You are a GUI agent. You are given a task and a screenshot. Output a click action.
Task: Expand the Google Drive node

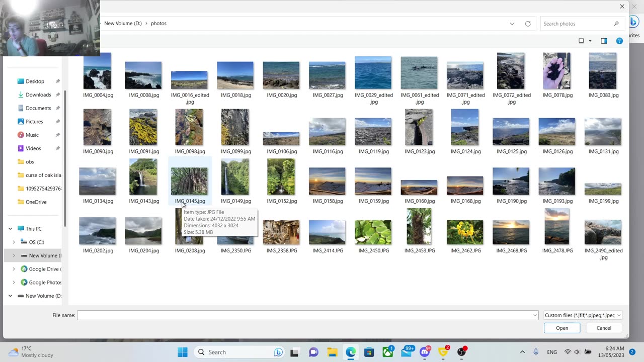14,269
